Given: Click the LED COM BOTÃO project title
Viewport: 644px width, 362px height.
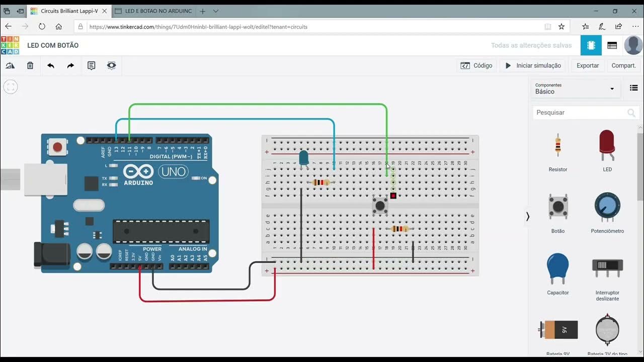Looking at the screenshot, I should tap(53, 45).
